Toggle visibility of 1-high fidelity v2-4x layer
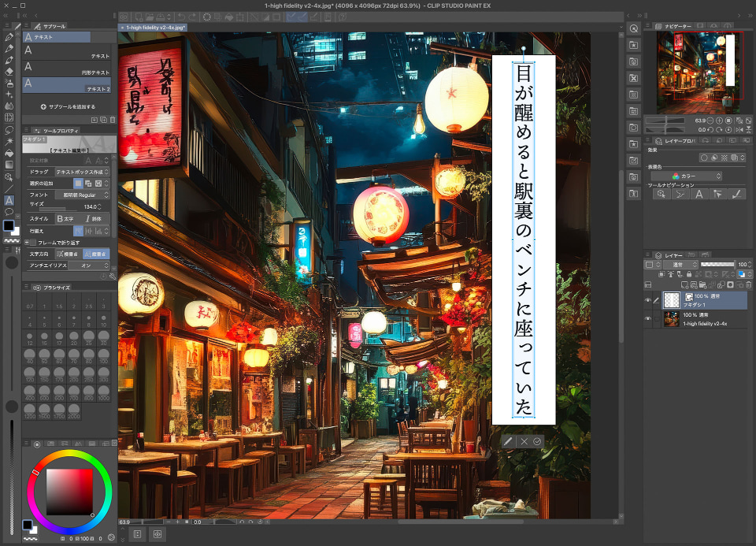 (x=648, y=318)
